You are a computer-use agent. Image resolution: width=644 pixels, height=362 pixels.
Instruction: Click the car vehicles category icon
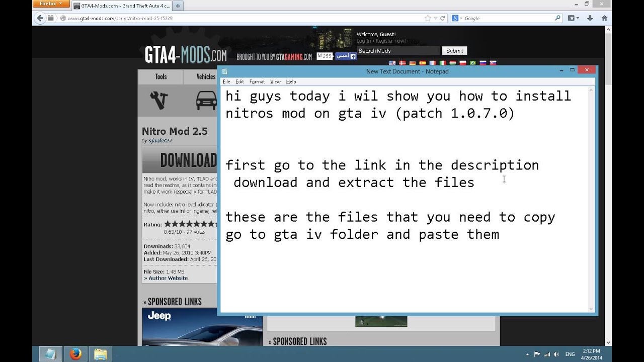point(206,100)
